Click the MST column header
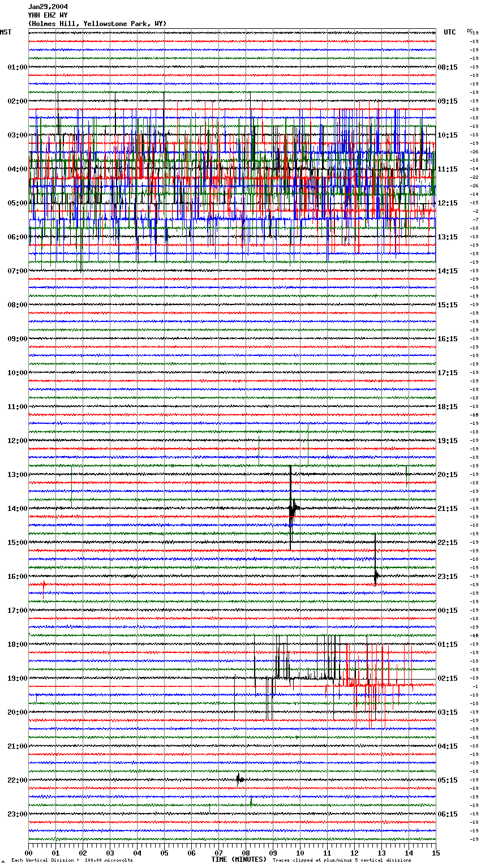 (x=6, y=32)
